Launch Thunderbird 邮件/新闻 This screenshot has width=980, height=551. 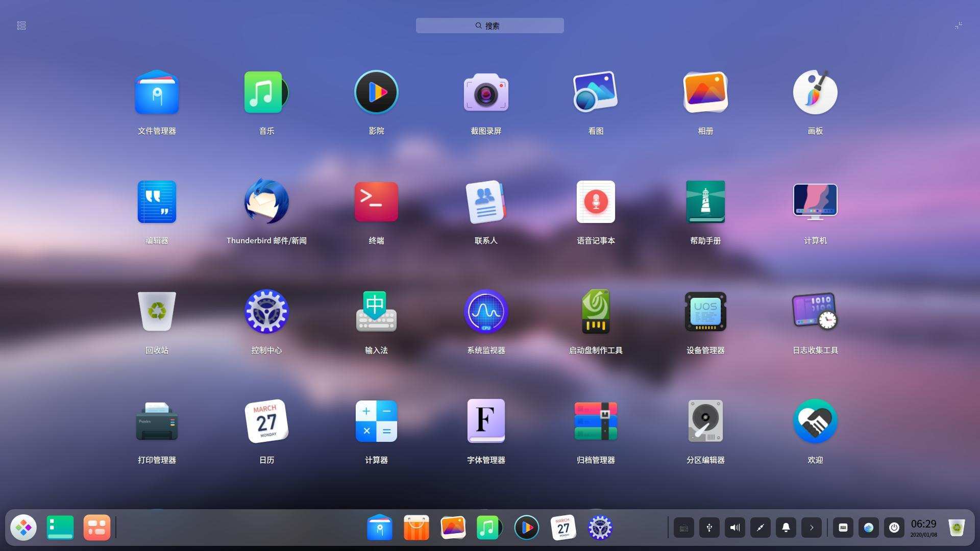tap(266, 202)
